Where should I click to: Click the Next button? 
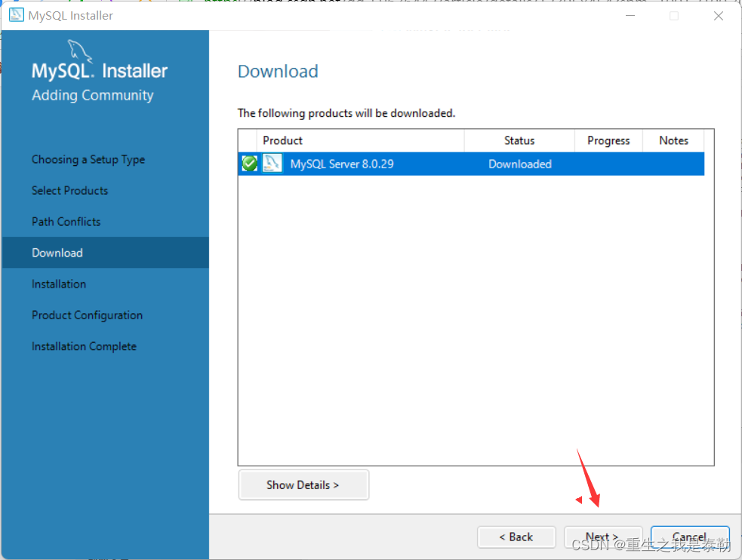pyautogui.click(x=603, y=537)
